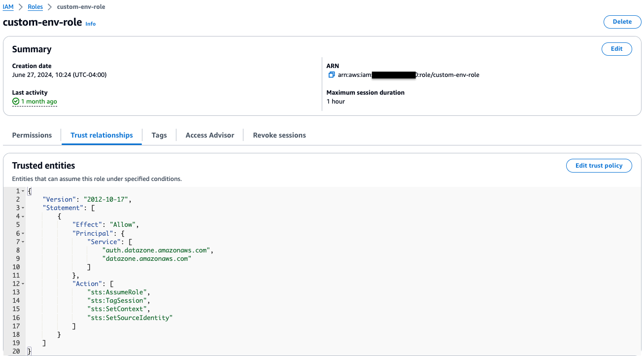The width and height of the screenshot is (644, 356).
Task: Click the 'Entities that can assume this role' description
Action: coord(97,178)
